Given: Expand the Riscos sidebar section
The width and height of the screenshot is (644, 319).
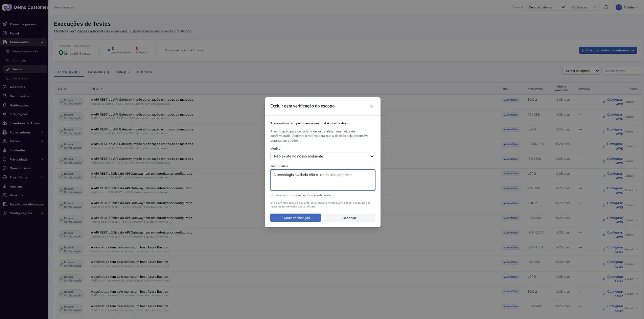Looking at the screenshot, I should [42, 141].
